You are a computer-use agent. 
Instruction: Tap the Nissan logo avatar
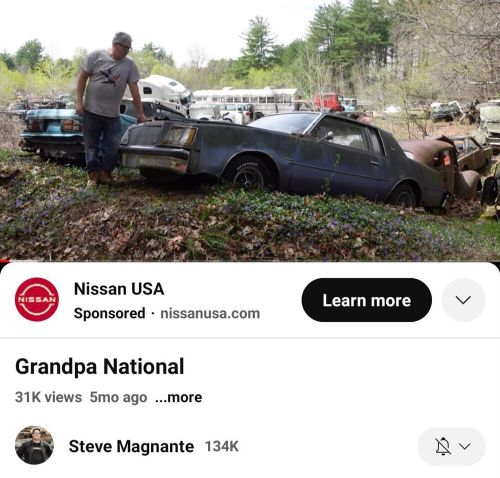pos(37,299)
